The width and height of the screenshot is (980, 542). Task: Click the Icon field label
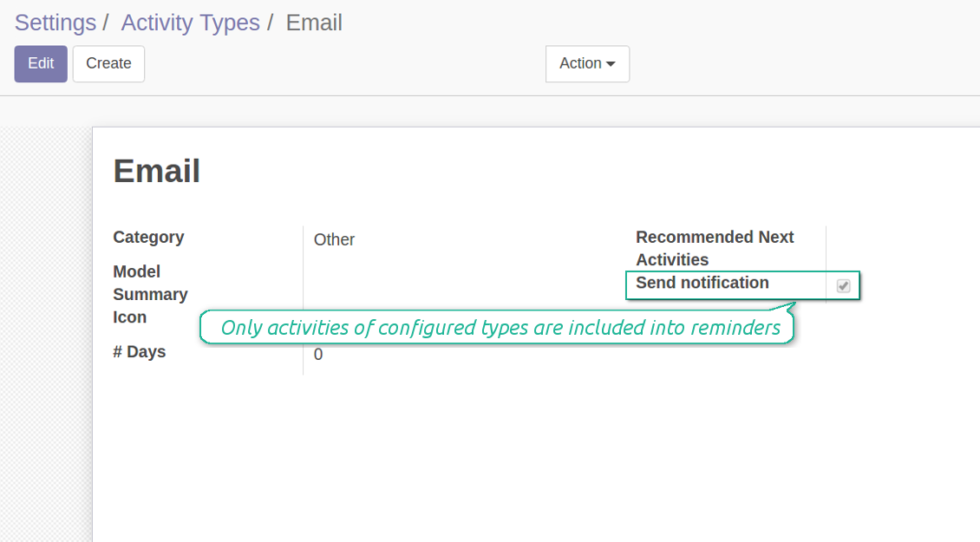click(130, 317)
